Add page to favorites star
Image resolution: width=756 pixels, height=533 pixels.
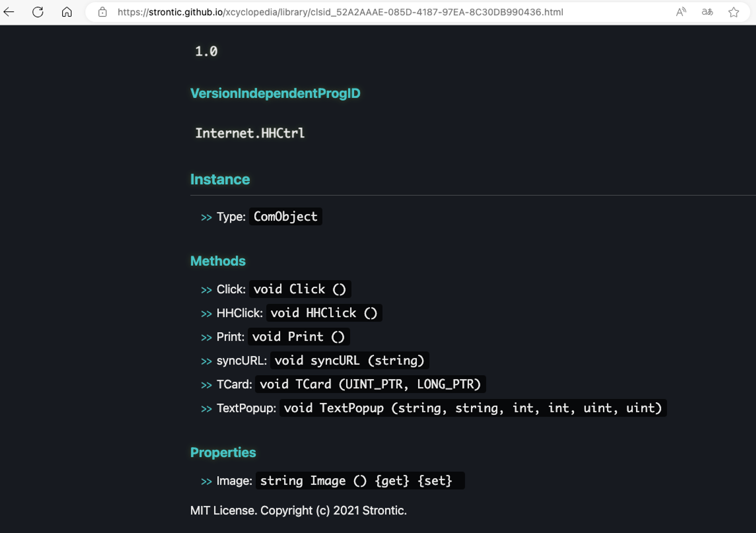click(733, 12)
